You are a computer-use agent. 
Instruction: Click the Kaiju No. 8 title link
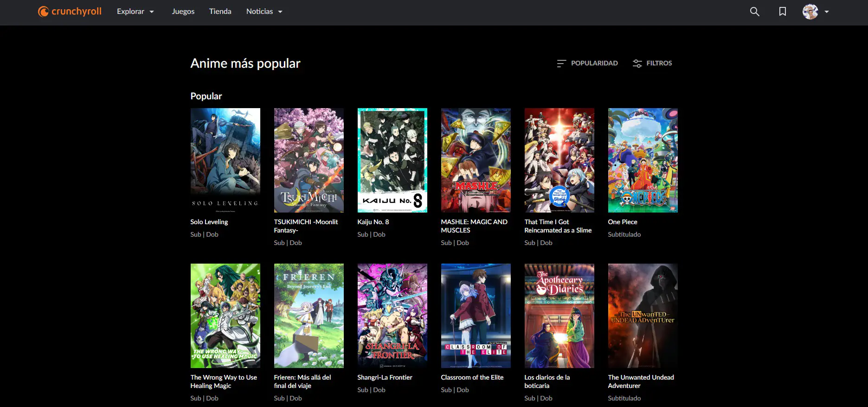point(373,222)
